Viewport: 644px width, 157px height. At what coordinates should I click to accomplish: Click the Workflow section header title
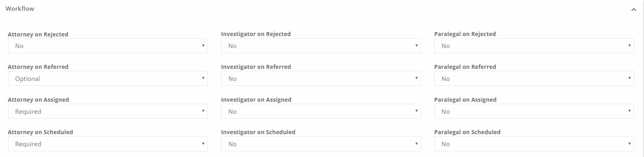[x=20, y=8]
